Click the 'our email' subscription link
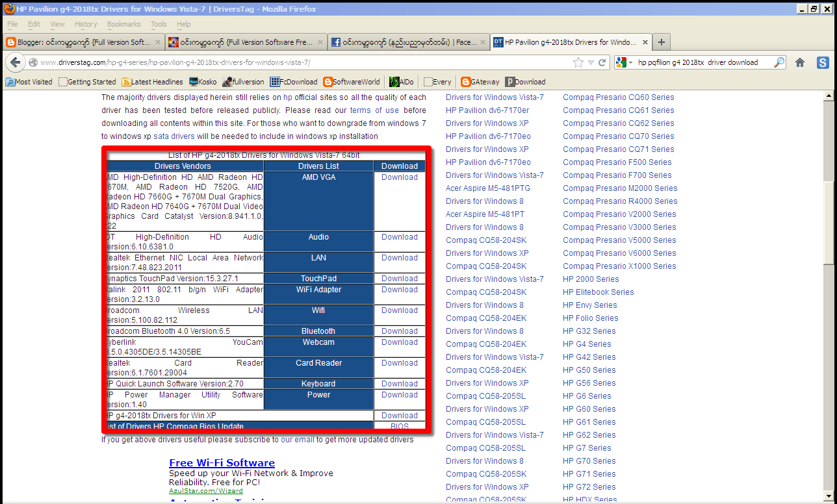This screenshot has height=504, width=837. 298,440
